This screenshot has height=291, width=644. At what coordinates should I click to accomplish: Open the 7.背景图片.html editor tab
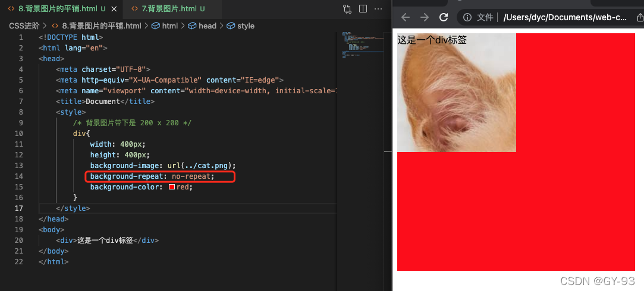coord(172,9)
